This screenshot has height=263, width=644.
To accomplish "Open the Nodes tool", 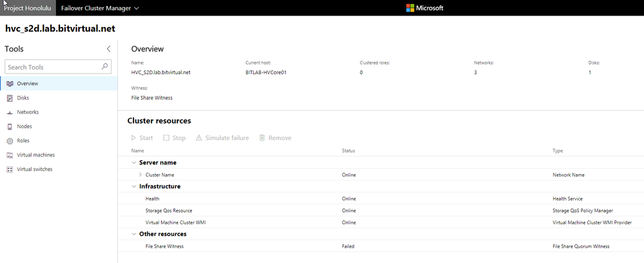I will (59, 126).
